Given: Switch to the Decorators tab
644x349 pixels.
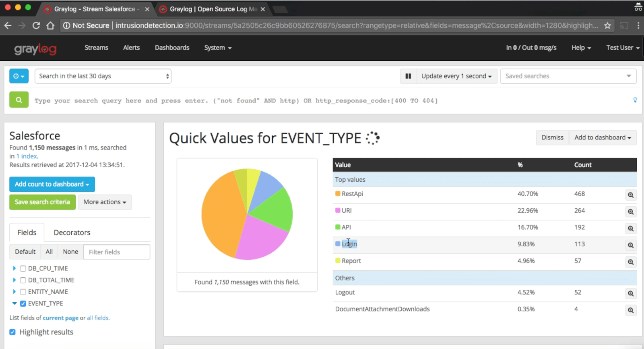Looking at the screenshot, I should pyautogui.click(x=72, y=233).
